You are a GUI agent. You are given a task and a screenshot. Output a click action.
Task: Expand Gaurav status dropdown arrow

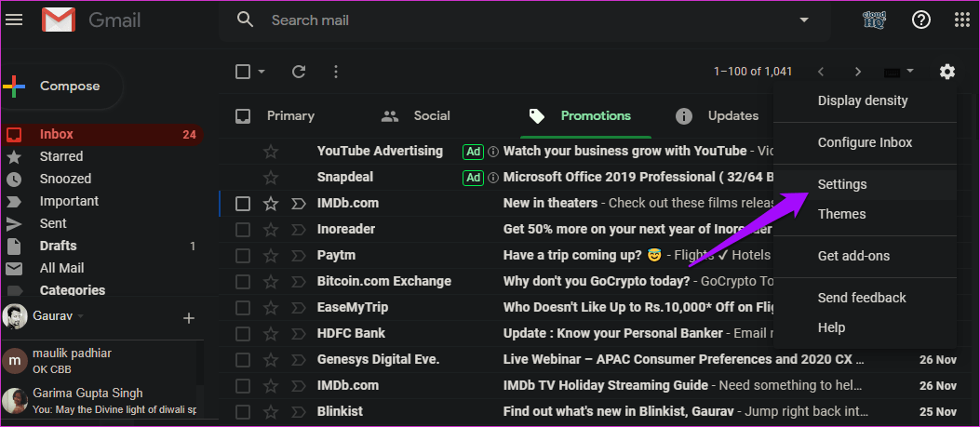click(x=80, y=317)
